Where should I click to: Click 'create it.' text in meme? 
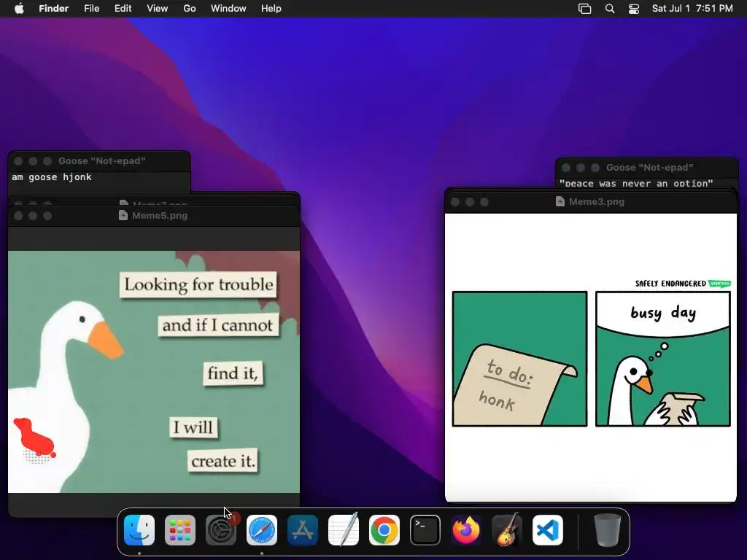pyautogui.click(x=223, y=461)
